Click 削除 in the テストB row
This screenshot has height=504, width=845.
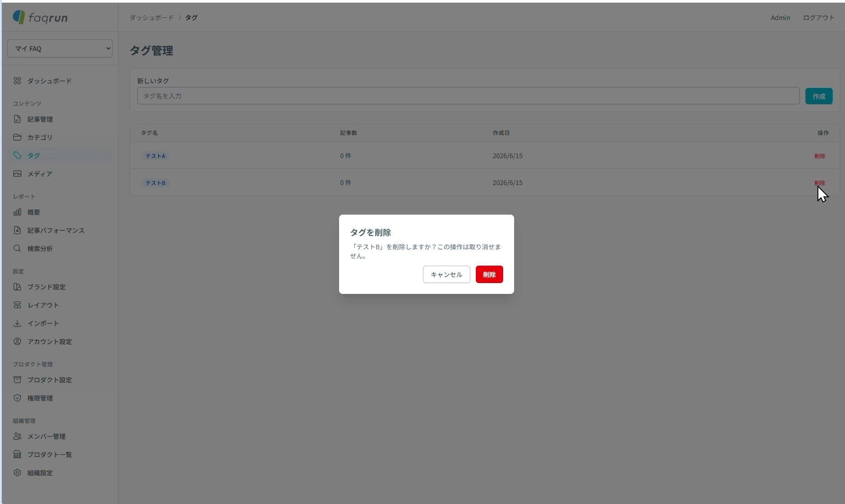(x=819, y=183)
